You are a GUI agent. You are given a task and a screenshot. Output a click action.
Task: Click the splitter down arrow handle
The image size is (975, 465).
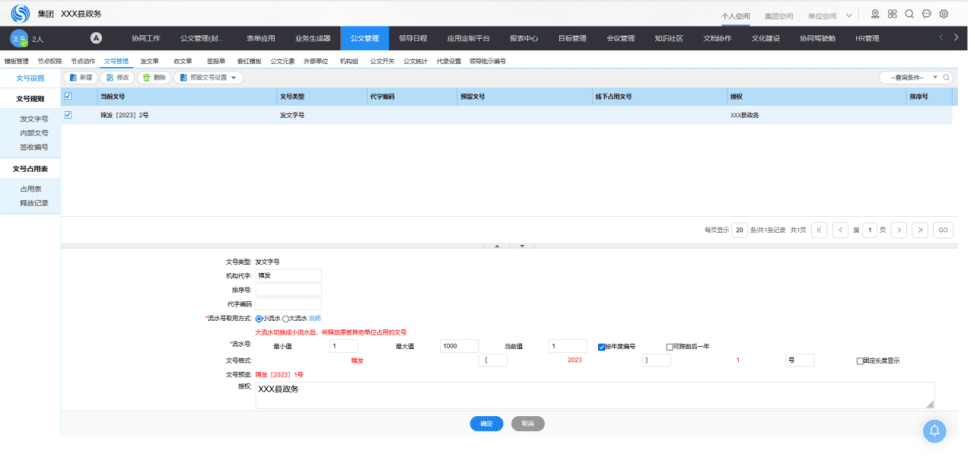pyautogui.click(x=522, y=246)
